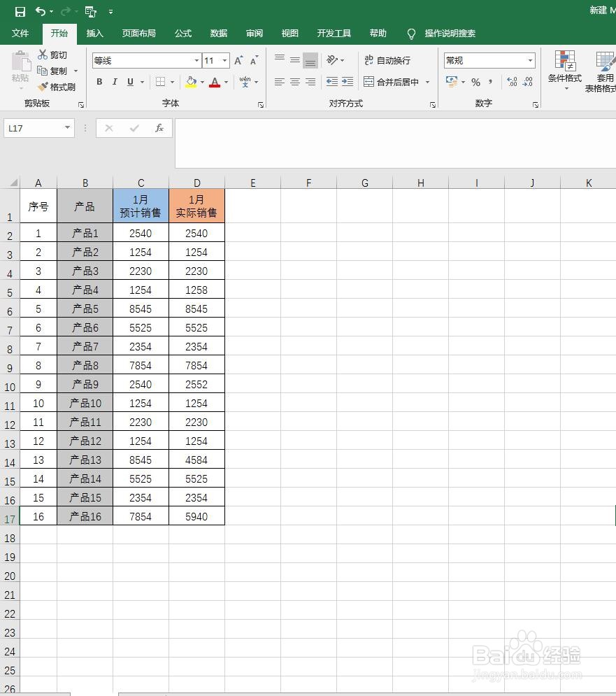This screenshot has width=616, height=696.
Task: Click the accounting number format icon
Action: click(x=452, y=81)
